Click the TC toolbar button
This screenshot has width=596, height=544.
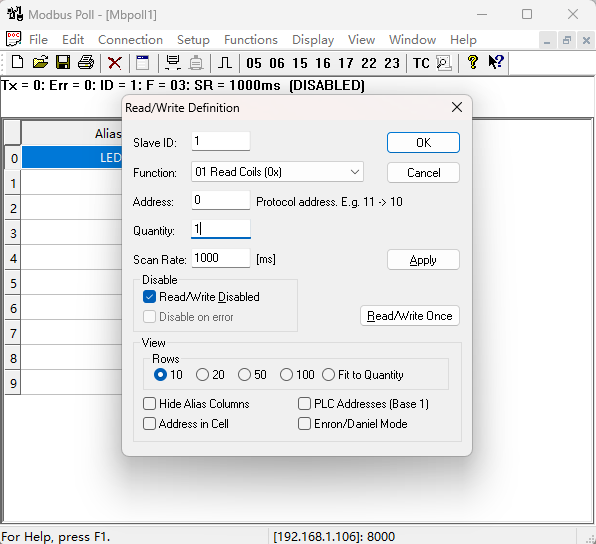tap(421, 63)
